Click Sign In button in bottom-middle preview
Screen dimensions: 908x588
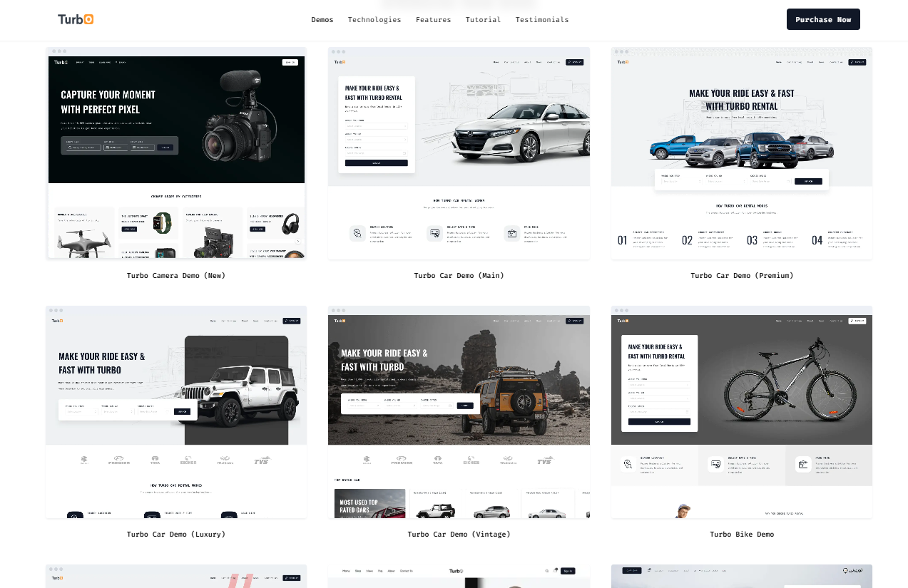point(568,571)
